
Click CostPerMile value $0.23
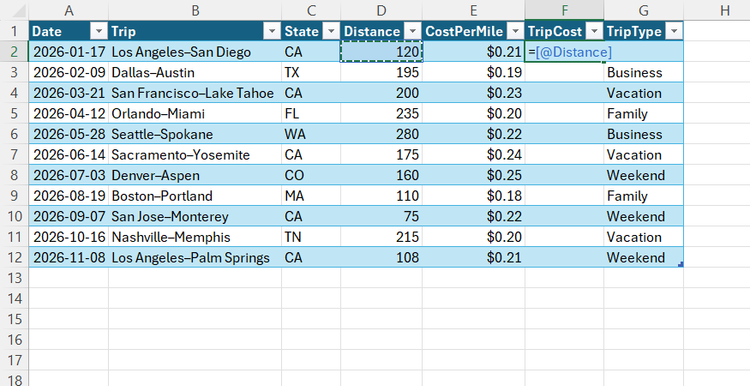point(474,93)
